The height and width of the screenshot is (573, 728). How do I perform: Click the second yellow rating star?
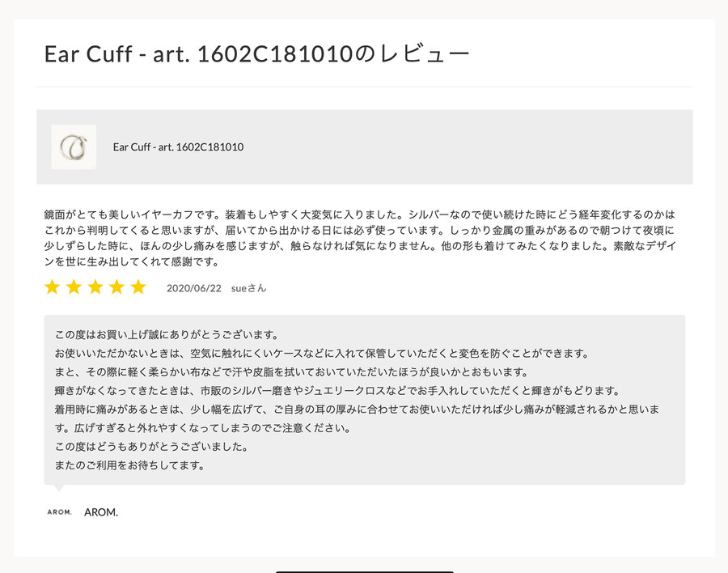tap(74, 287)
